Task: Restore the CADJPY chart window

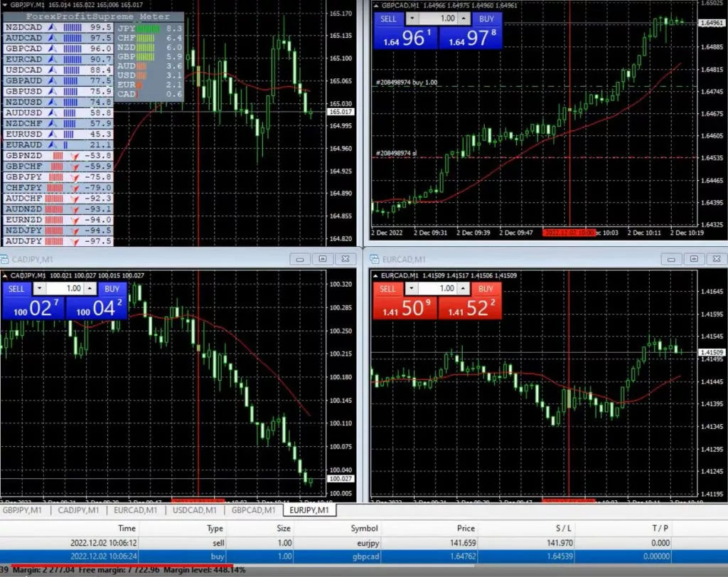Action: [322, 259]
